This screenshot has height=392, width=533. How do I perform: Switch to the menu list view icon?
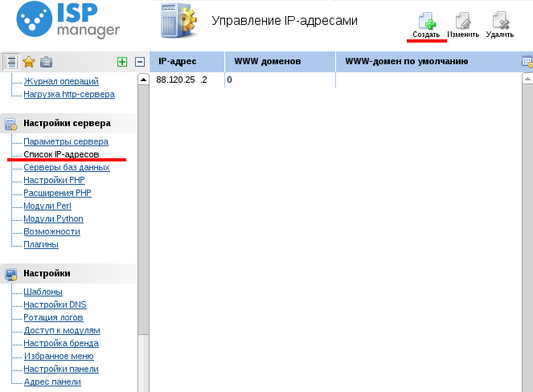(x=11, y=62)
